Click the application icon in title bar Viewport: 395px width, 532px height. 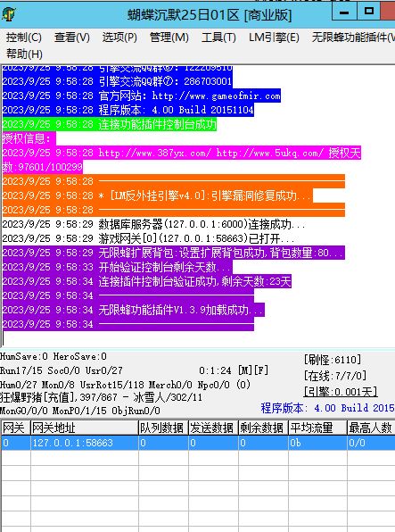pos(9,14)
